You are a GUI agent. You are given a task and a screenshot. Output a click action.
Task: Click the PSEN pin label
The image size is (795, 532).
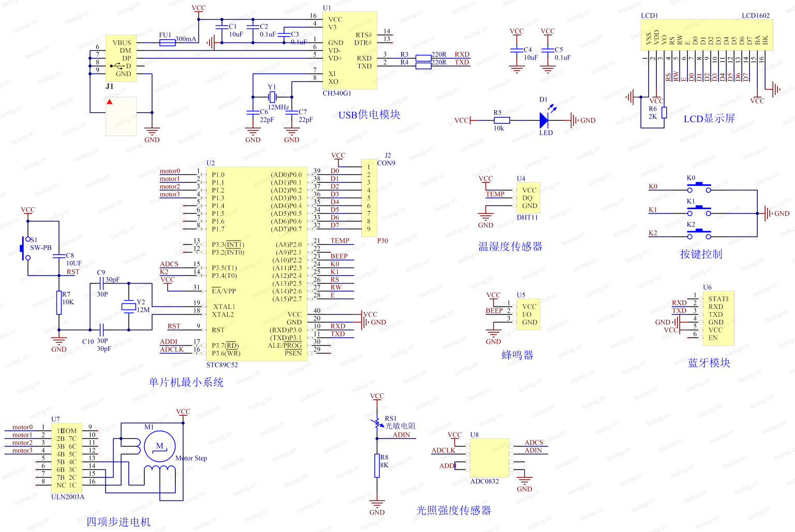point(293,353)
